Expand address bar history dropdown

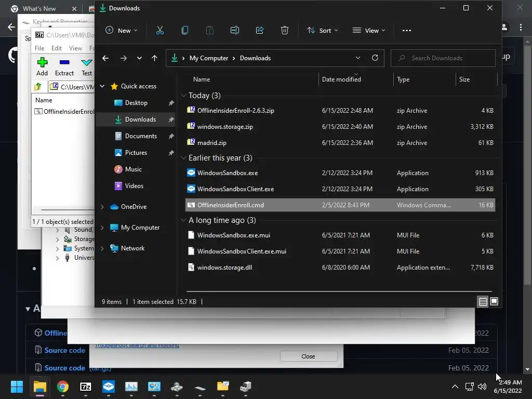tap(357, 58)
